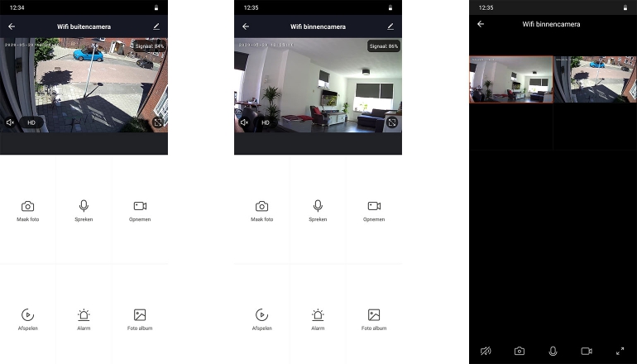Go back from the Wifi buitencamera screen

12,26
